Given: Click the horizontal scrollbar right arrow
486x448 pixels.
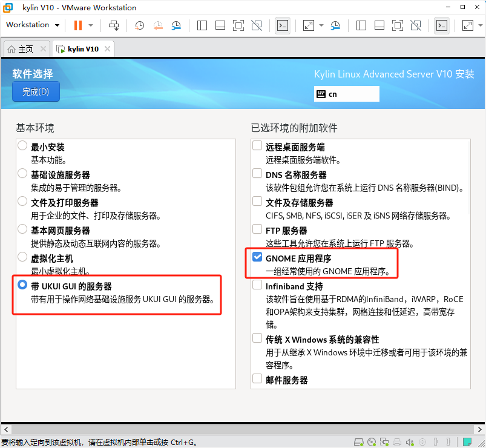Looking at the screenshot, I should pos(480,430).
